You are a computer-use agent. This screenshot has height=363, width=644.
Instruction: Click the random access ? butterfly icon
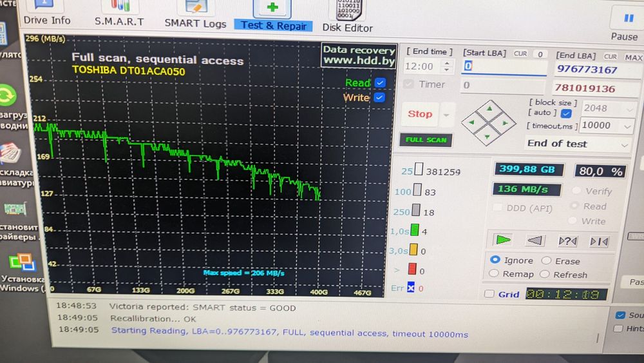coord(567,241)
